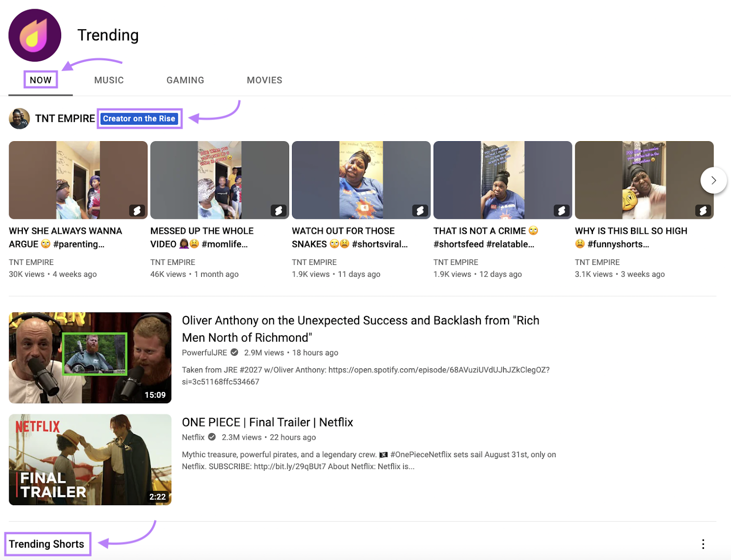Click the Creator on the Rise badge
The height and width of the screenshot is (560, 731).
click(139, 118)
